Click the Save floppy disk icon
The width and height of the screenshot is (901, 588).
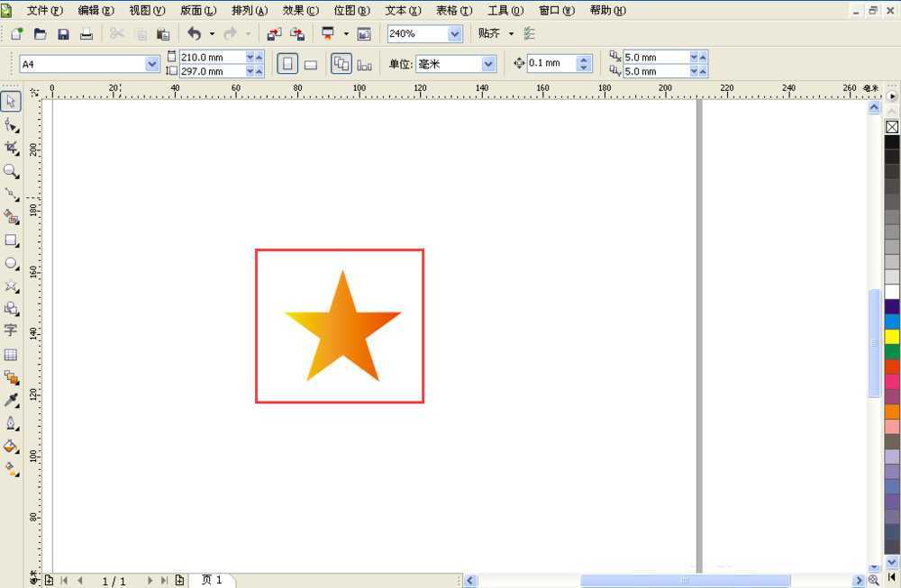coord(63,34)
